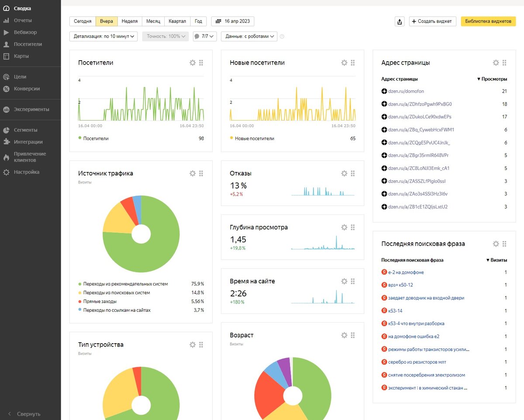The width and height of the screenshot is (524, 420).
Task: Open search phrase е-2 на домофоне
Action: pyautogui.click(x=406, y=272)
